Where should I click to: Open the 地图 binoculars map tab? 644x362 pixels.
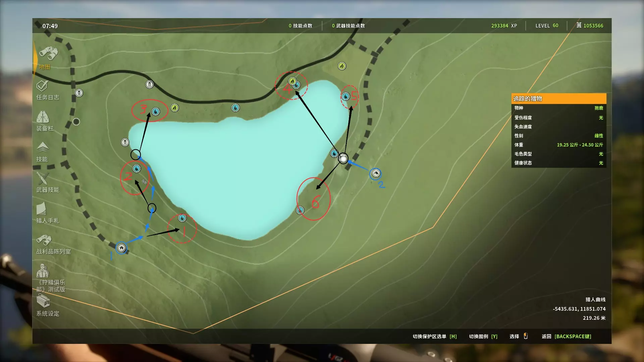[x=48, y=54]
